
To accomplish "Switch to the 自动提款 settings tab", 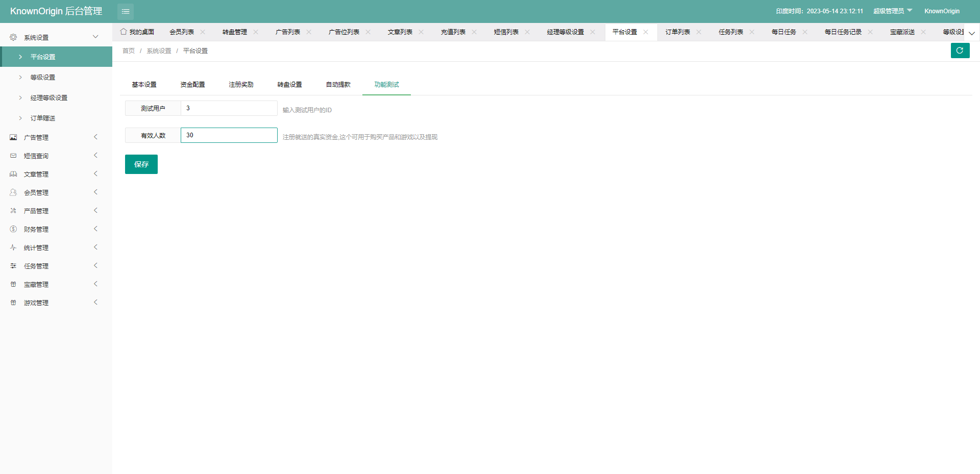I will pos(338,85).
